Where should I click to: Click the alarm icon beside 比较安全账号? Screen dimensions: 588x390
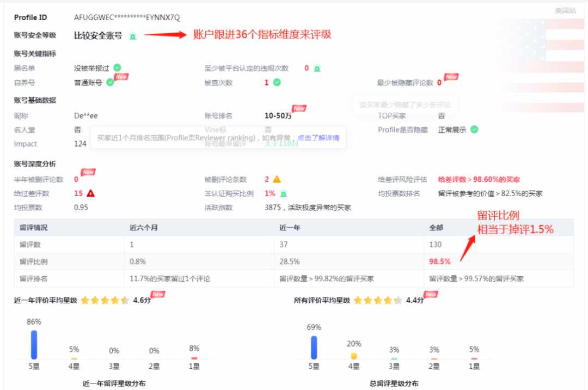click(x=133, y=36)
